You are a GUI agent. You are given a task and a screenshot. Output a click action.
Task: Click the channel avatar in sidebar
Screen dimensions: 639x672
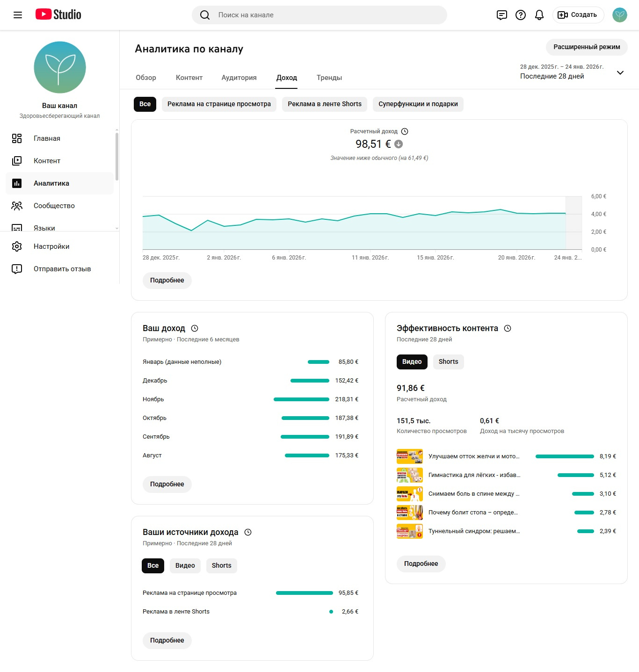[60, 67]
